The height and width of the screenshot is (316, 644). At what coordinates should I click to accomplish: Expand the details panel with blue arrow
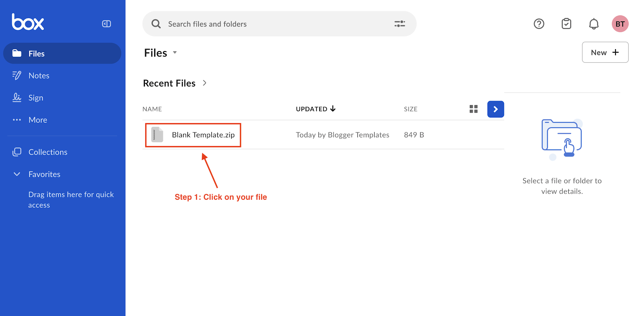tap(496, 109)
